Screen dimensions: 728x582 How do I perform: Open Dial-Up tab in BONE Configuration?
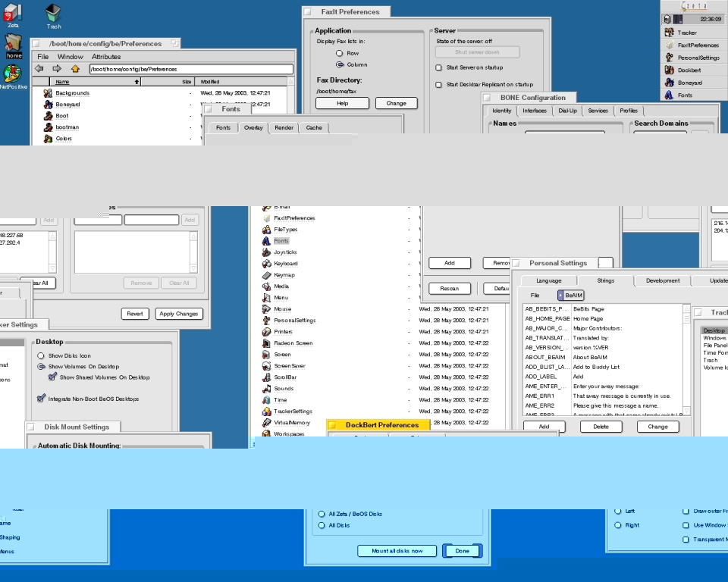[x=567, y=111]
